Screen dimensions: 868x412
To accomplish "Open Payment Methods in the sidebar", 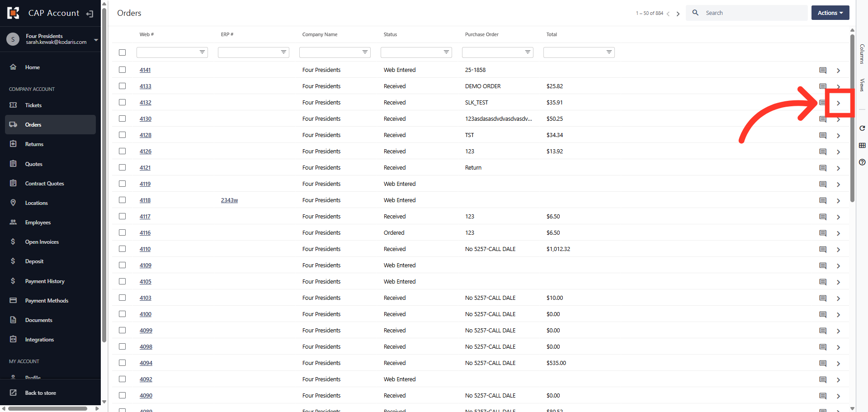I will pyautogui.click(x=50, y=300).
